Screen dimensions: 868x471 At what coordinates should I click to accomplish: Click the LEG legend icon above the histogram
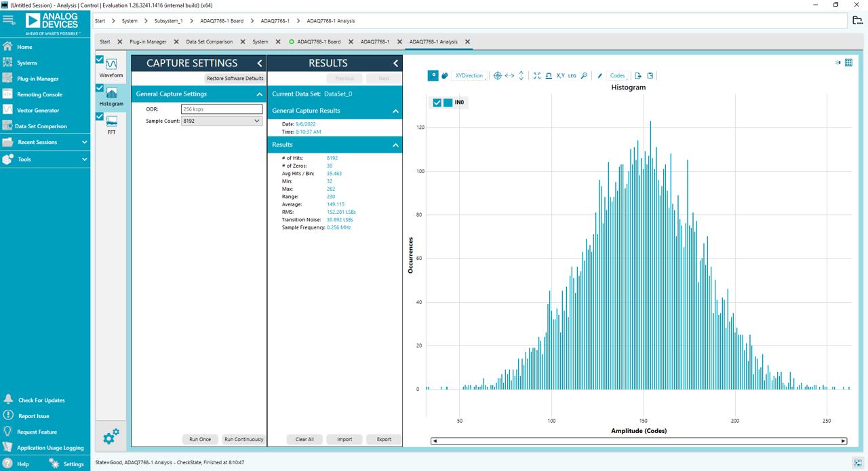point(572,76)
